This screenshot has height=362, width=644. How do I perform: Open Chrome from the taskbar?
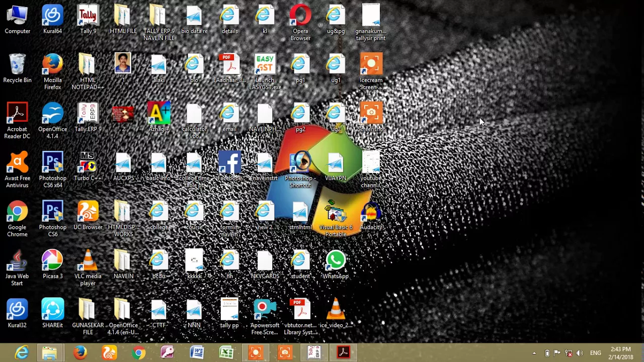[138, 353]
